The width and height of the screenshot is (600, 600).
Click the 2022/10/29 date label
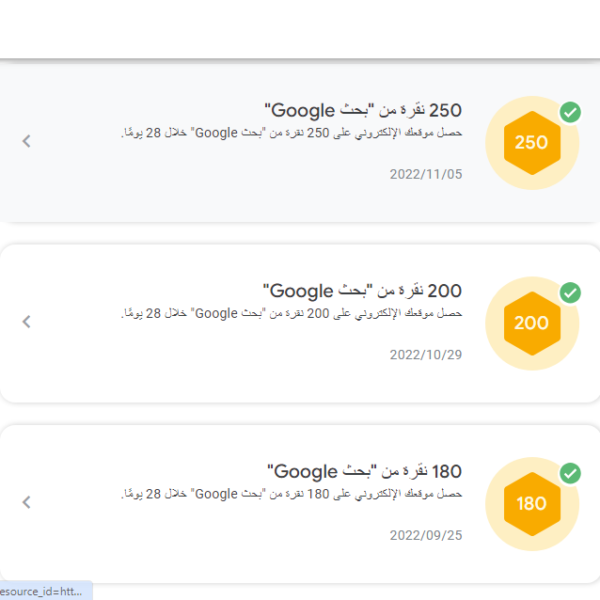pos(426,355)
